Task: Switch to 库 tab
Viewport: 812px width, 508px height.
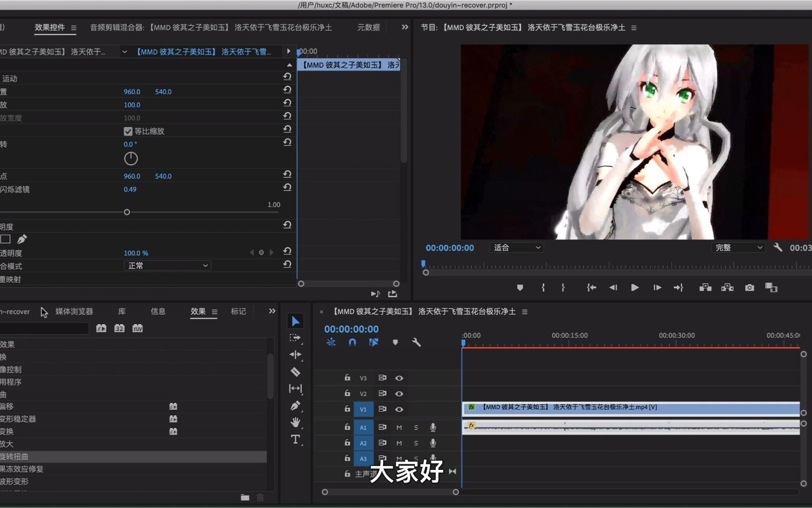Action: 122,311
